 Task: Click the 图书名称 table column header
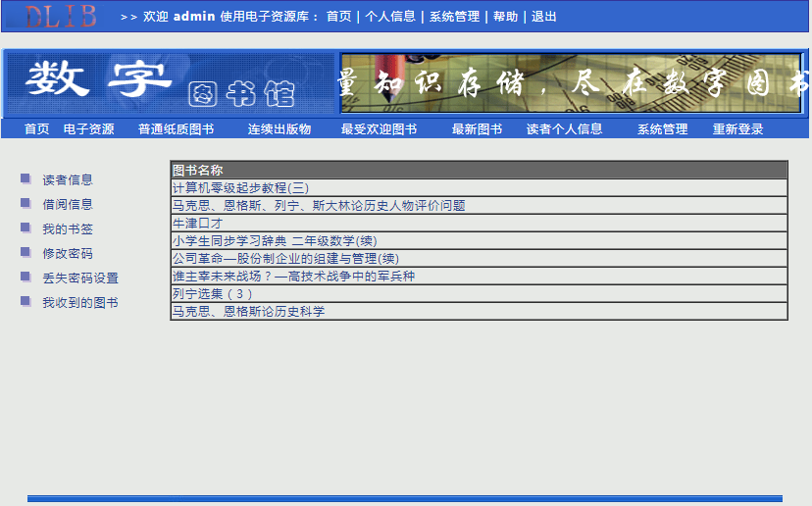coord(198,171)
